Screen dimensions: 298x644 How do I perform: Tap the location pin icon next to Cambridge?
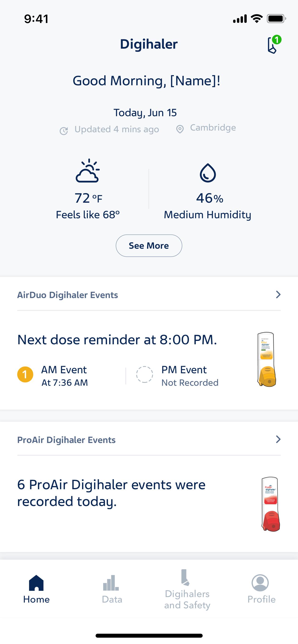pos(180,129)
